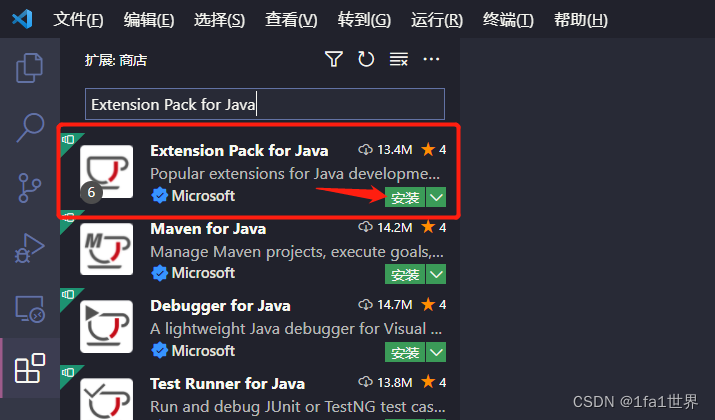The height and width of the screenshot is (420, 715).
Task: Open the Source Control view
Action: click(30, 187)
